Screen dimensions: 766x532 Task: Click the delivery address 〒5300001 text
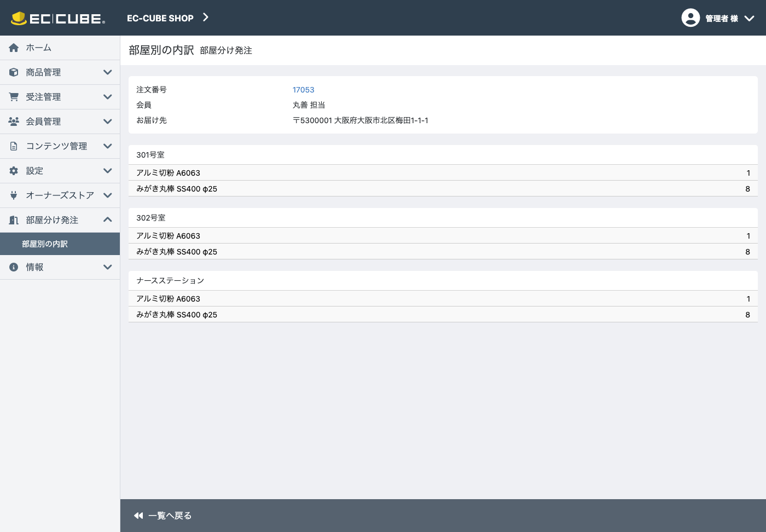(360, 120)
